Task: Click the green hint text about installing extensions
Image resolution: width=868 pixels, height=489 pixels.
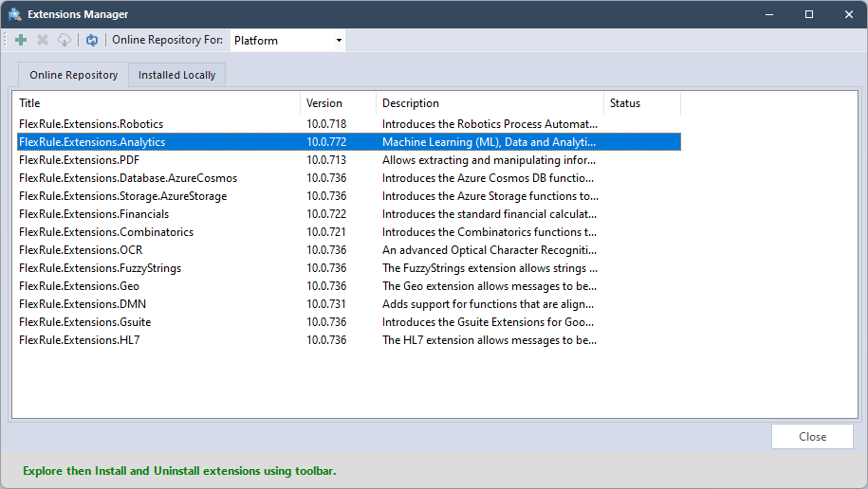Action: (179, 471)
